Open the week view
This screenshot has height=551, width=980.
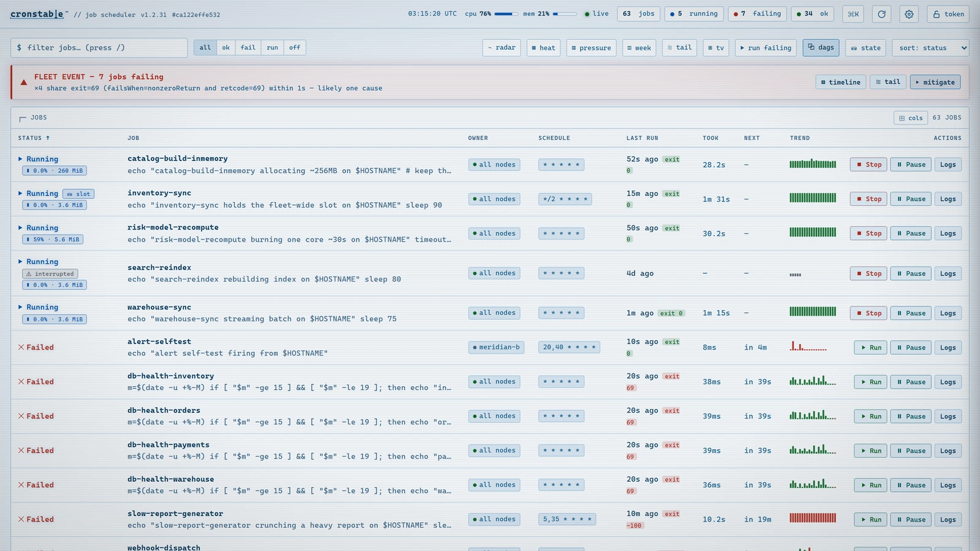pos(639,48)
